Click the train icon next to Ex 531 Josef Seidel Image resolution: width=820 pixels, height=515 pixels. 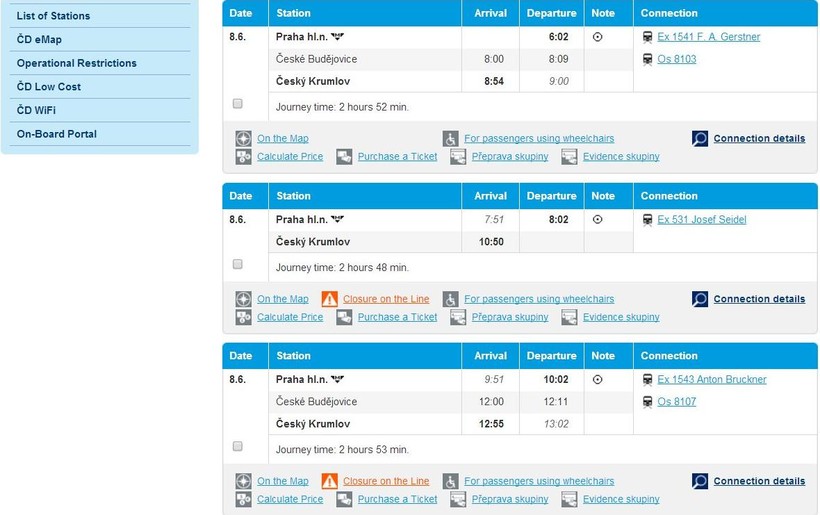[648, 220]
